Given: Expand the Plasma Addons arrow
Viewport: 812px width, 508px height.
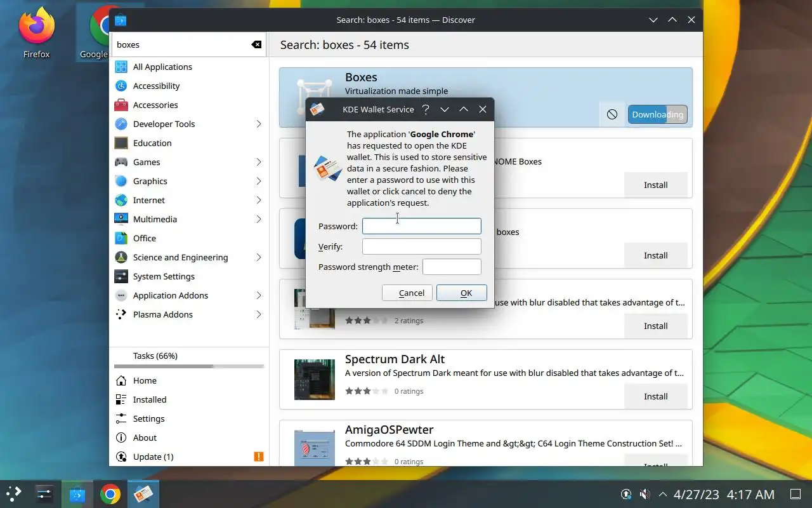Looking at the screenshot, I should click(x=259, y=314).
